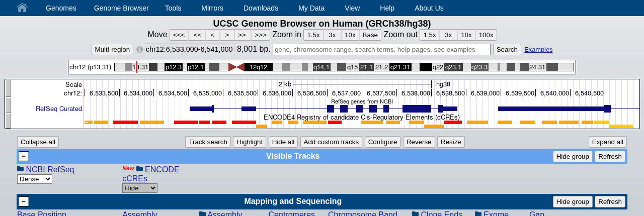The image size is (644, 216).
Task: Click Add custom tracks button
Action: coord(331,142)
